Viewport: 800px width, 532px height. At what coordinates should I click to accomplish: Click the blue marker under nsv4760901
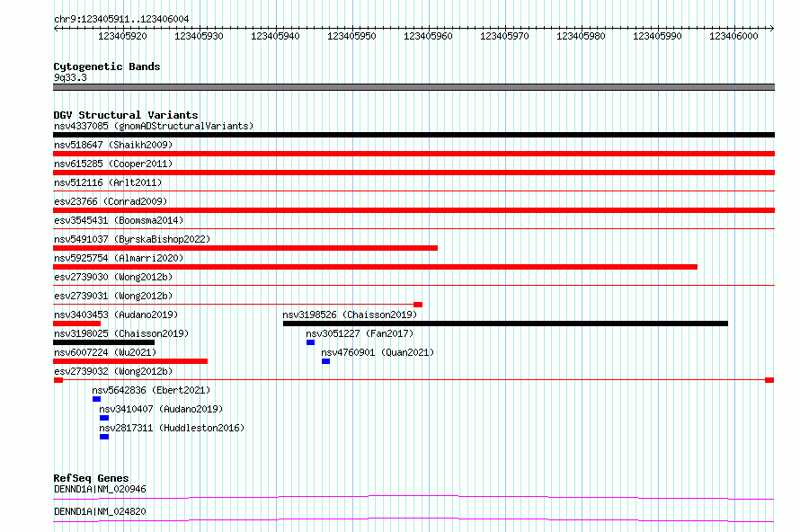(326, 361)
